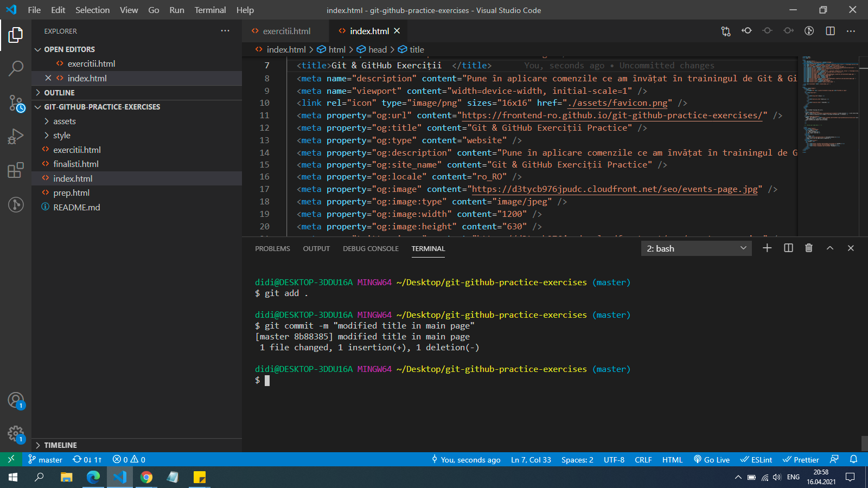Open the Search view in activity bar
868x488 pixels.
(16, 68)
